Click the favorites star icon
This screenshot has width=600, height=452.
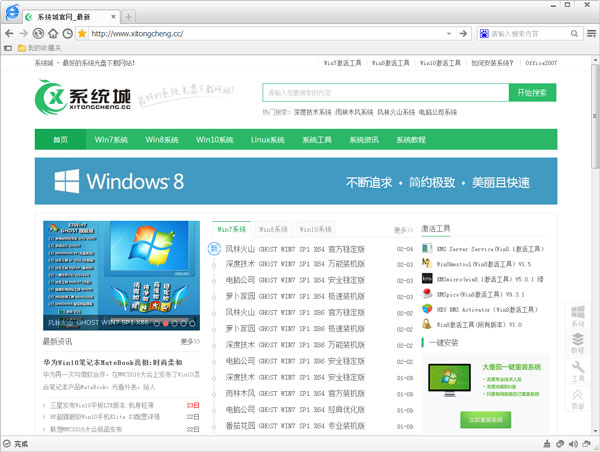[82, 34]
